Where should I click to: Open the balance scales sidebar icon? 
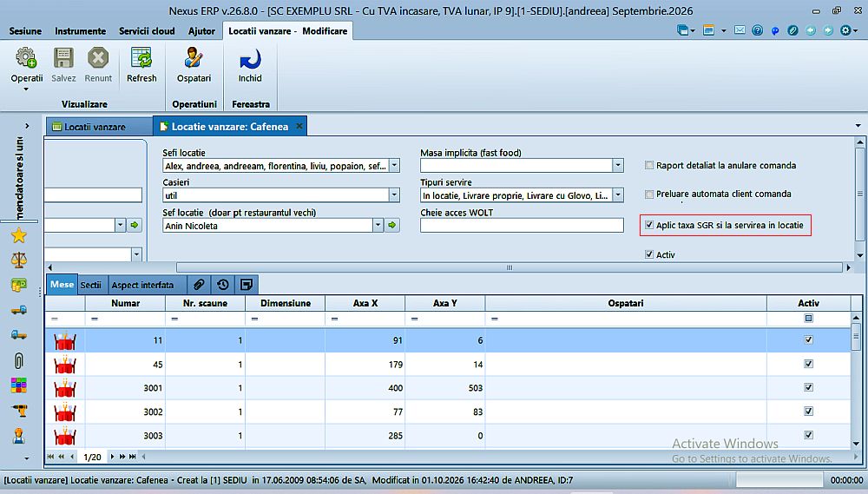click(x=19, y=260)
